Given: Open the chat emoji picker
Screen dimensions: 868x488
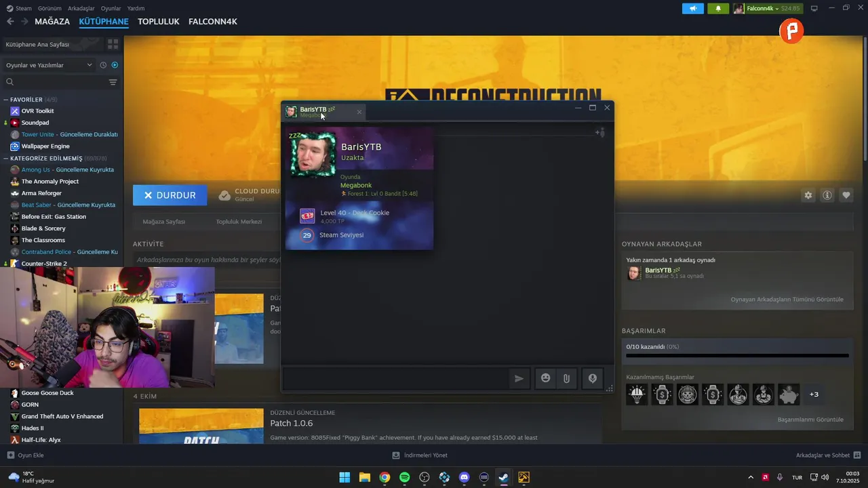Looking at the screenshot, I should pyautogui.click(x=545, y=378).
